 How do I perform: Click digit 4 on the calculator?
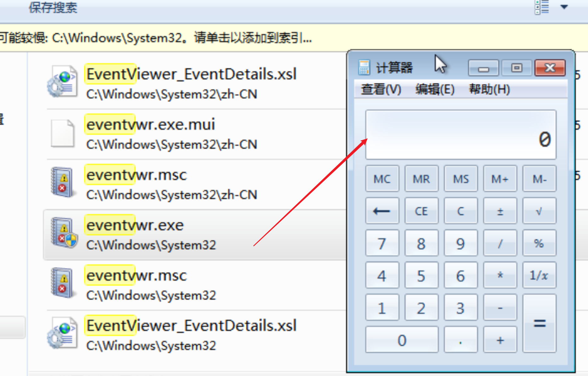coord(382,275)
